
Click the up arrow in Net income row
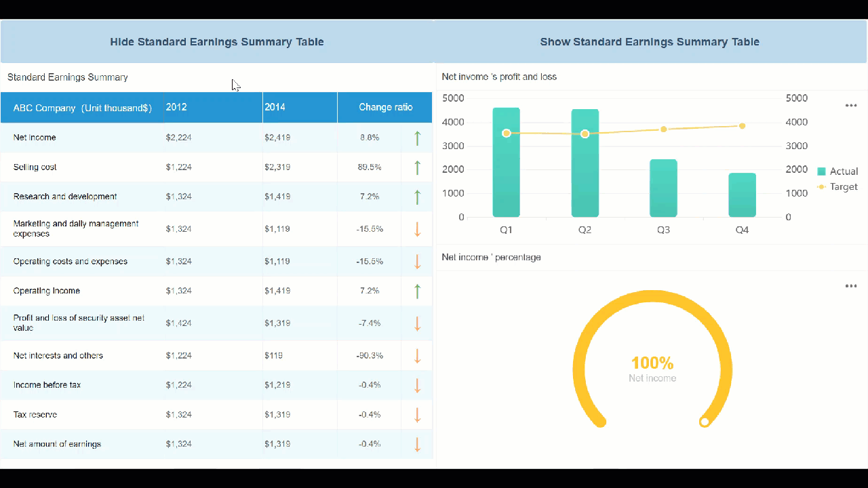(418, 138)
